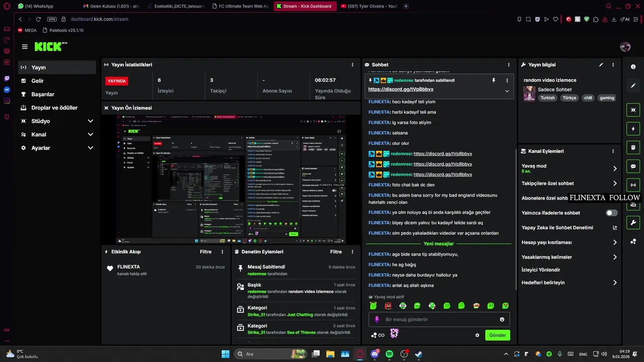This screenshot has height=362, width=644.
Task: Click the three-dots cluster icon in right strip
Action: 633,242
